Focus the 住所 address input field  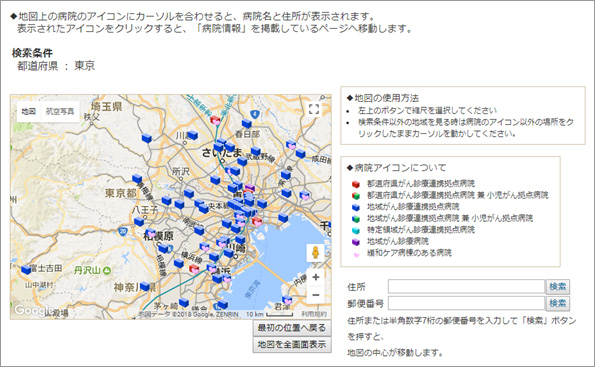point(466,287)
